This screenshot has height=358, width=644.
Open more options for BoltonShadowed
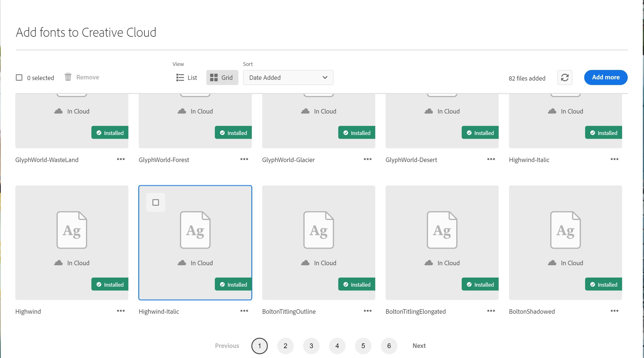pos(614,311)
